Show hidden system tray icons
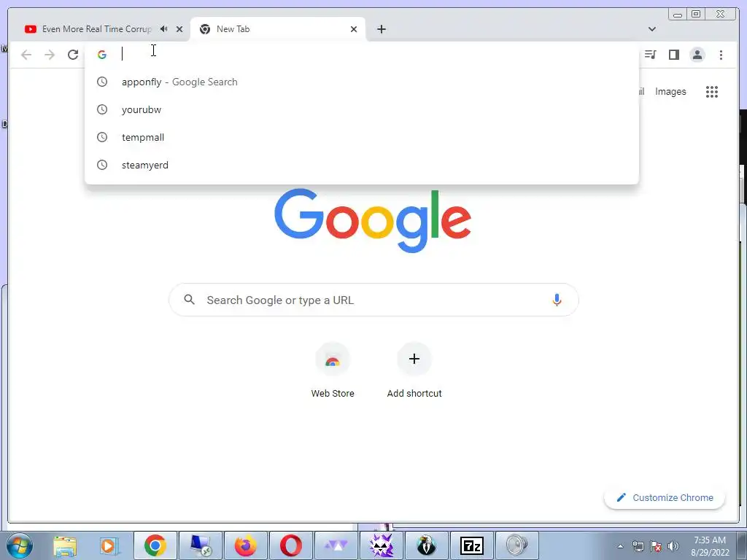The width and height of the screenshot is (747, 560). 620,546
